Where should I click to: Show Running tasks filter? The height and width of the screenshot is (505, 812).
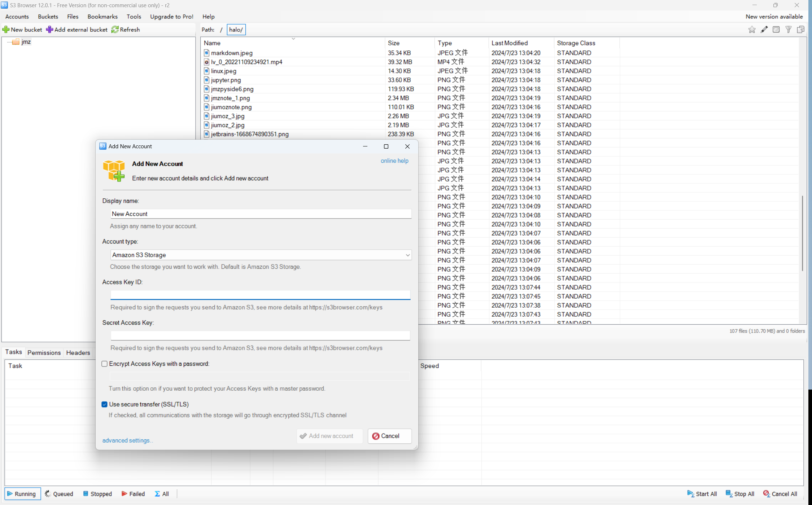coord(22,494)
